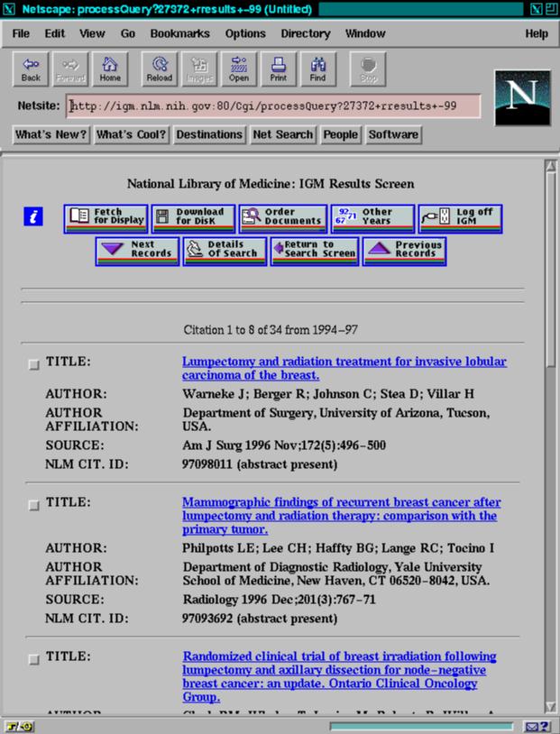Image resolution: width=560 pixels, height=734 pixels.
Task: Click the What's New? button
Action: [51, 134]
